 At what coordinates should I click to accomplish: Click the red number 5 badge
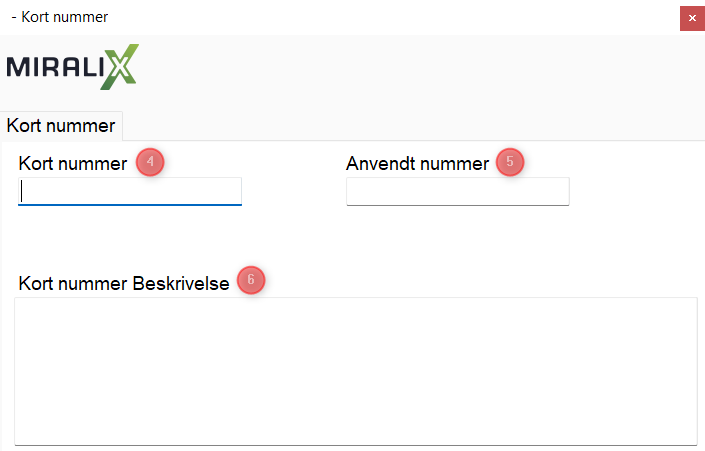pyautogui.click(x=510, y=163)
